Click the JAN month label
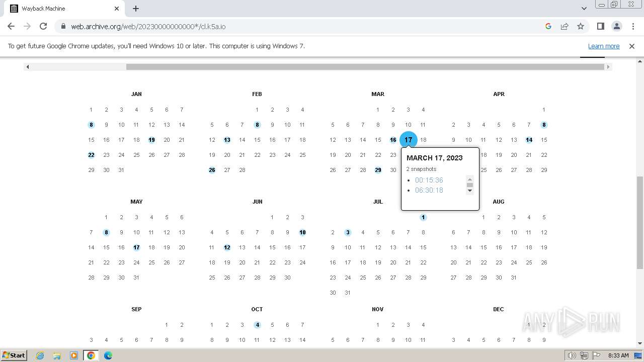This screenshot has height=362, width=644. [136, 94]
